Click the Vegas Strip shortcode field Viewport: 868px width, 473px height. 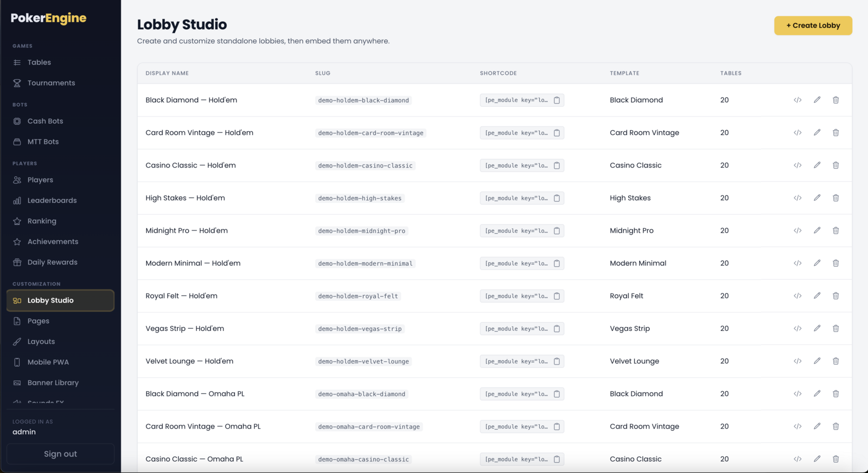(x=522, y=329)
